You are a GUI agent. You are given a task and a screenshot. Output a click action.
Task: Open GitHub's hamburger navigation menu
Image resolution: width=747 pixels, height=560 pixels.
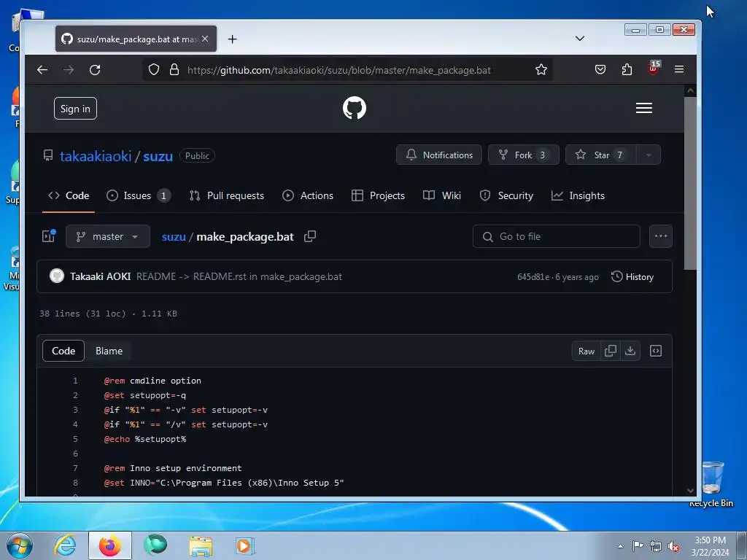point(643,108)
